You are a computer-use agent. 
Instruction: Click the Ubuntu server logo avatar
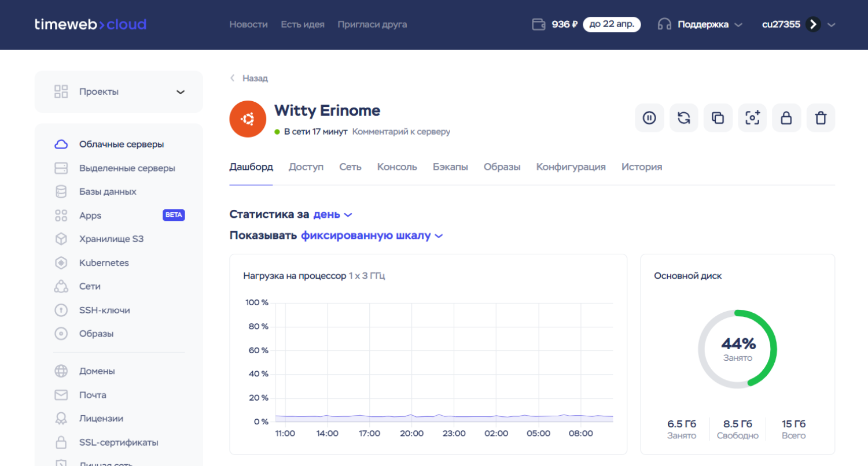point(248,119)
